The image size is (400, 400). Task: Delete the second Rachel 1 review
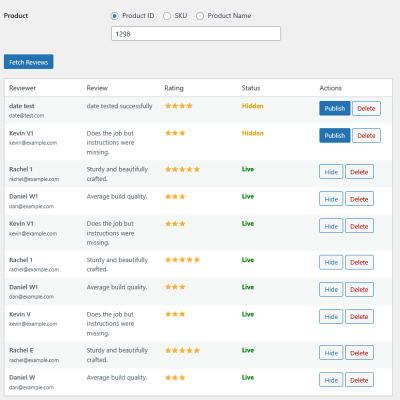[359, 262]
